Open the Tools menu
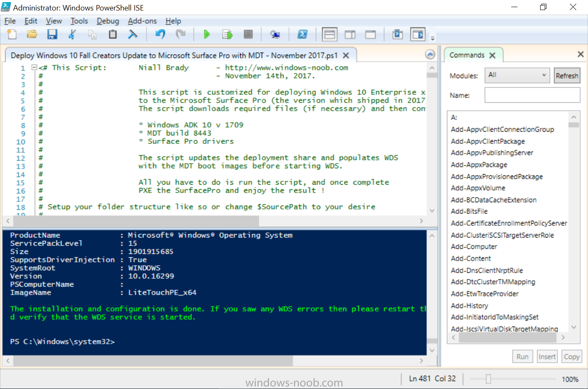This screenshot has width=588, height=389. tap(79, 21)
